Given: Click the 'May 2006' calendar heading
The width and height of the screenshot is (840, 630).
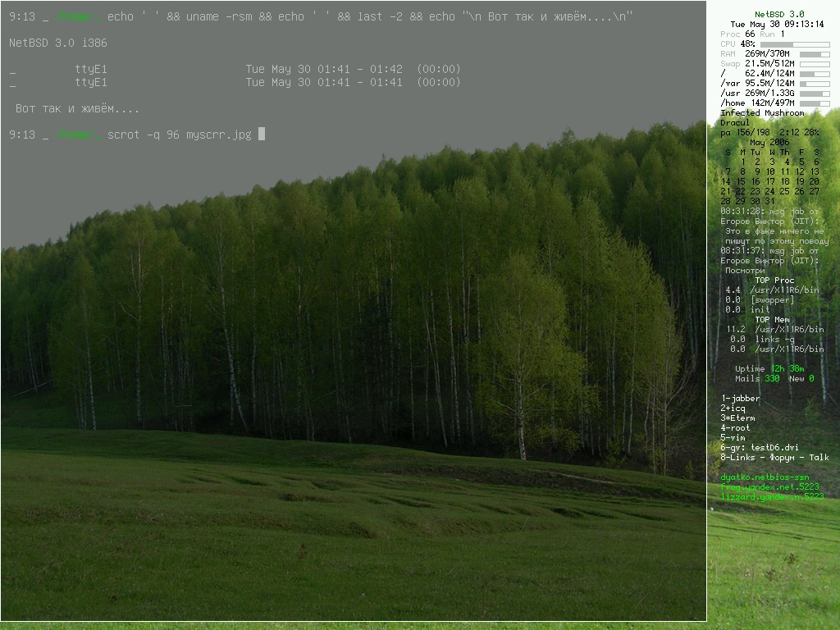Looking at the screenshot, I should click(769, 143).
